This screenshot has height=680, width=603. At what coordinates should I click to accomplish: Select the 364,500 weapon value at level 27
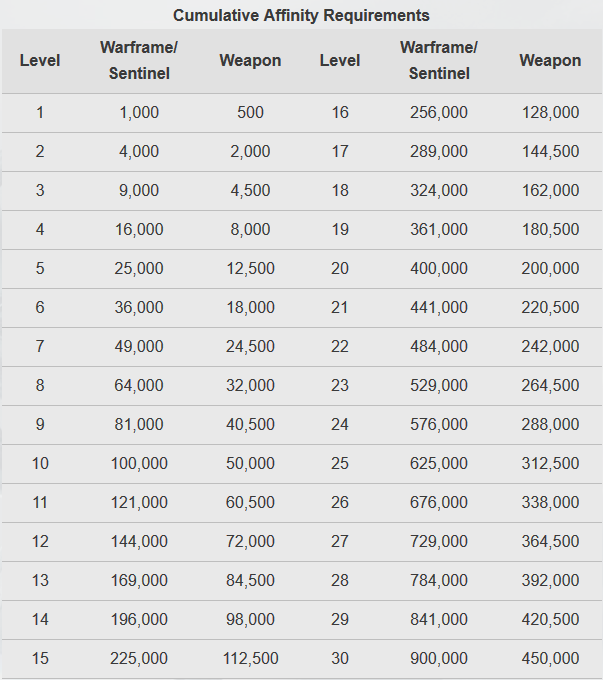click(550, 541)
